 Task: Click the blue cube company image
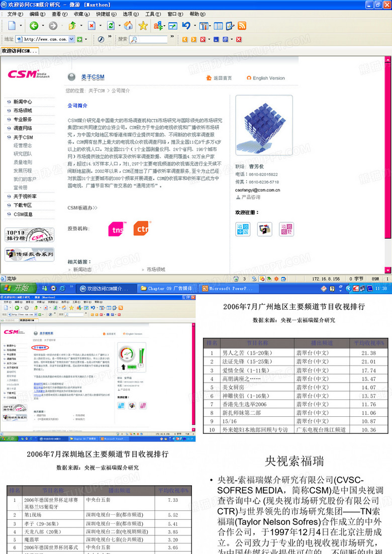pyautogui.click(x=264, y=125)
